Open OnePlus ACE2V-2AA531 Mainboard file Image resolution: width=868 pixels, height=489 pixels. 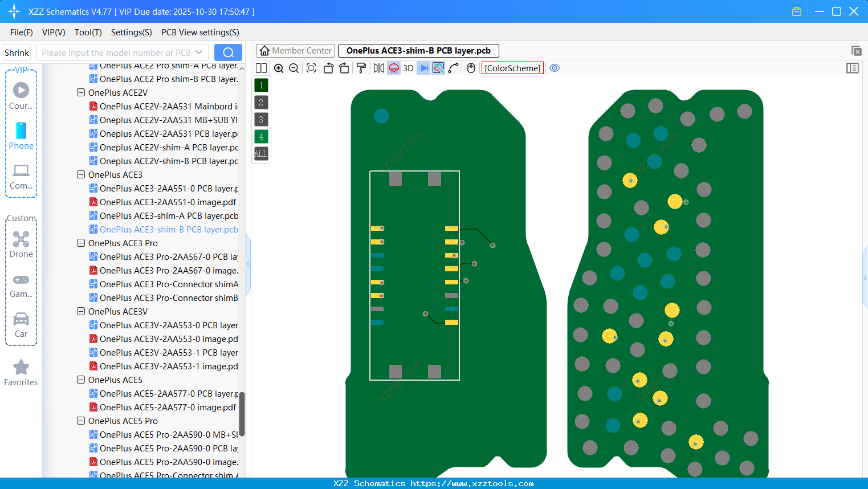[x=164, y=106]
